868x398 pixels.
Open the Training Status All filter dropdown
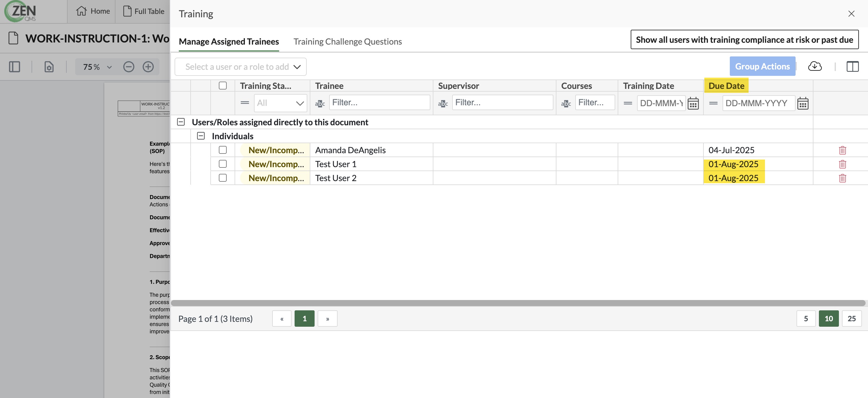point(280,103)
